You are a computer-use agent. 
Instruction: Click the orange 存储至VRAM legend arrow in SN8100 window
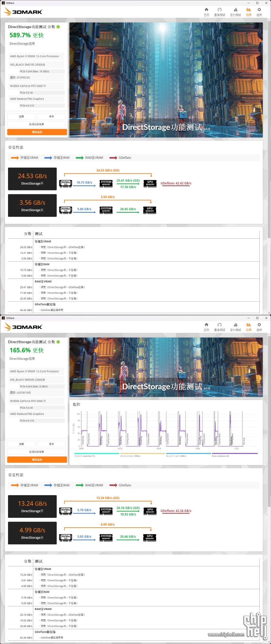tap(15, 158)
